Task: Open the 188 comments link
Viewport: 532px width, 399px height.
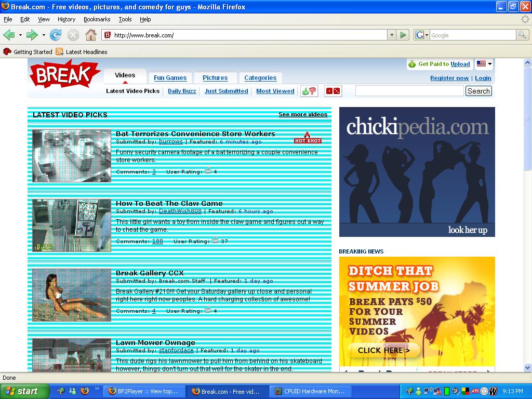Action: pos(157,241)
